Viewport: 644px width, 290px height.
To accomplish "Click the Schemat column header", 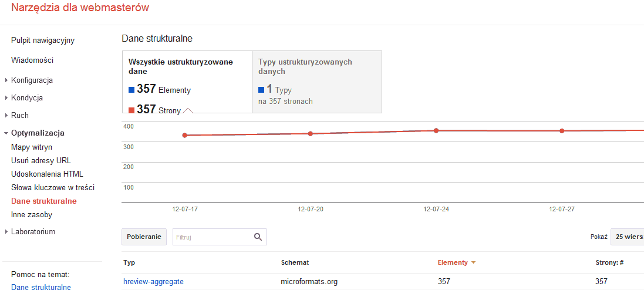I will 295,262.
